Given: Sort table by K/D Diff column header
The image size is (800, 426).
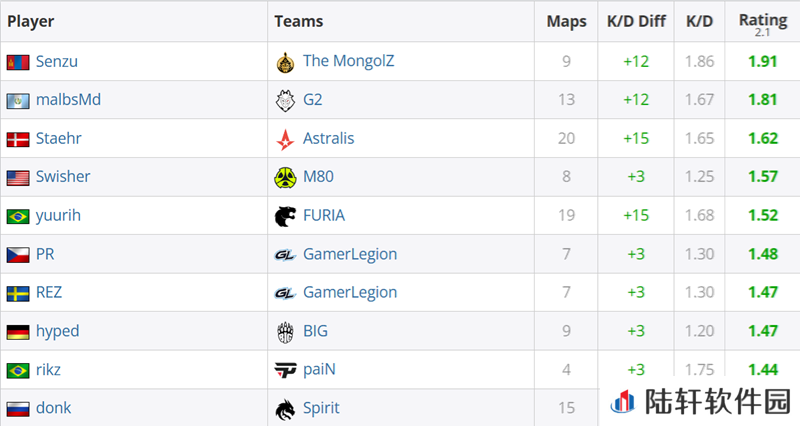Looking at the screenshot, I should pos(636,21).
